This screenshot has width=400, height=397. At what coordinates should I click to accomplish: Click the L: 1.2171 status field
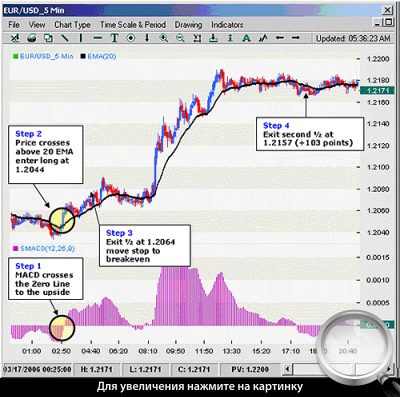145,369
